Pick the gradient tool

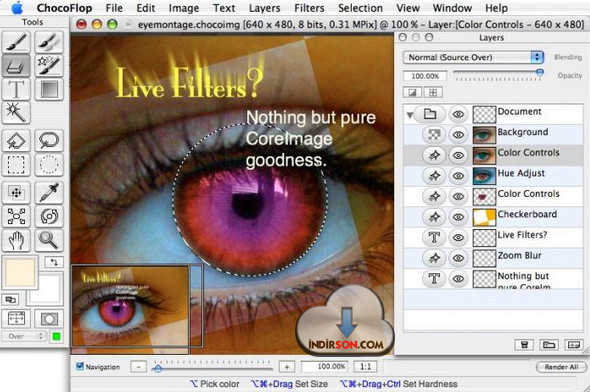(x=49, y=89)
